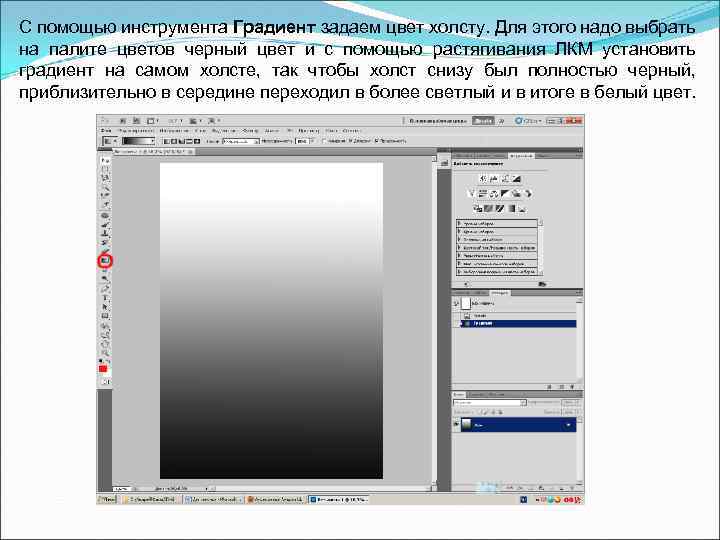
Task: Add a Black & White adjustment
Action: (505, 193)
